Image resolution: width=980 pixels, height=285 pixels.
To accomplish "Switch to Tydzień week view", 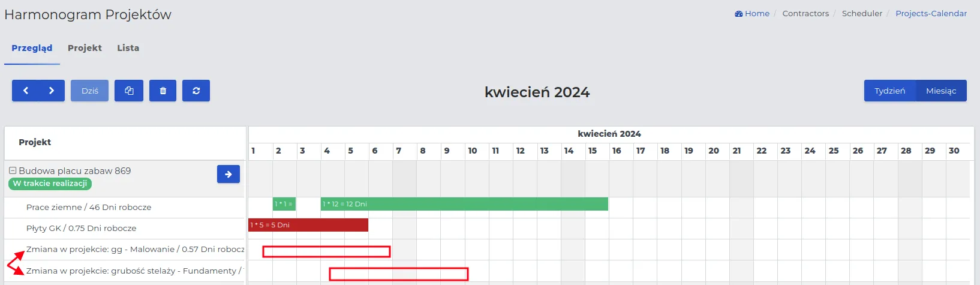I will pos(889,91).
